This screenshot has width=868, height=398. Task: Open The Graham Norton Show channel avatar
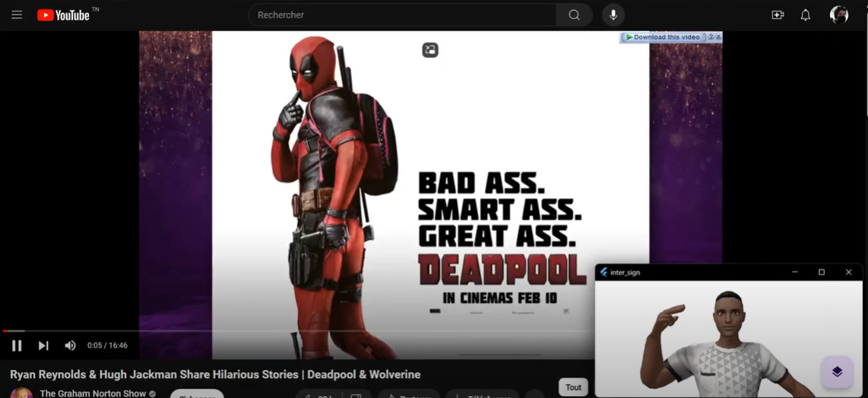(21, 393)
